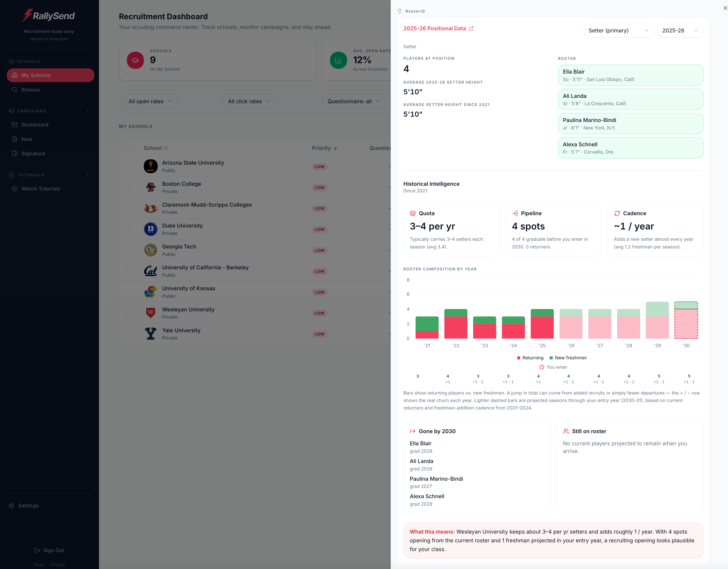
Task: Check the Georgia Tech row checkbox
Action: pos(128,250)
